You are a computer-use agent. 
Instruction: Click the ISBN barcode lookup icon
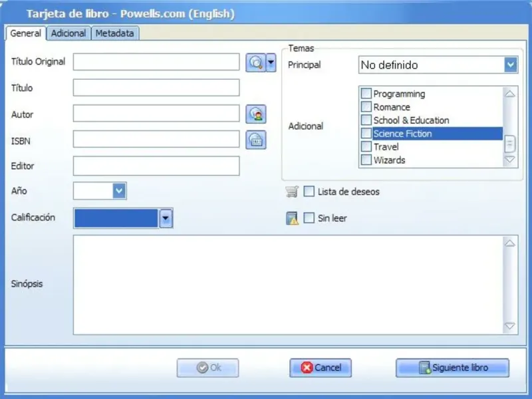click(256, 140)
